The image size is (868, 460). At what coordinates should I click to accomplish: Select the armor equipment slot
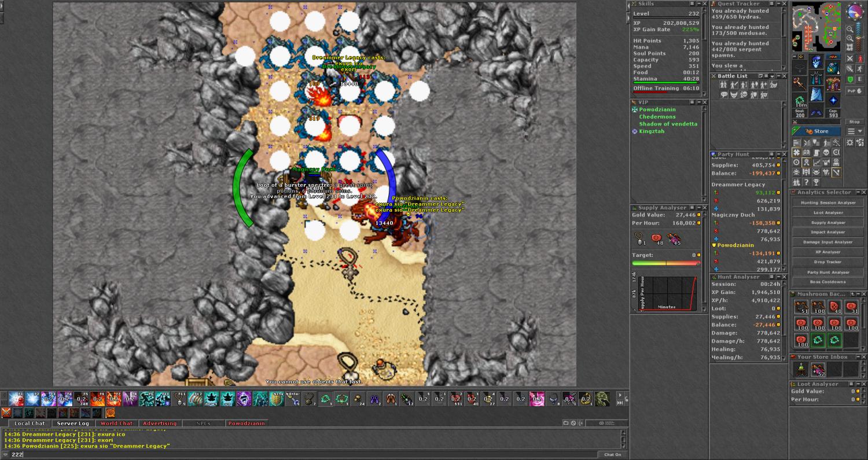pos(816,78)
